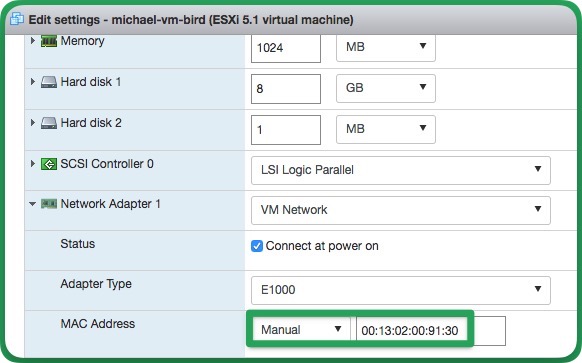This screenshot has width=582, height=363.
Task: Expand the Memory row
Action: [32, 40]
